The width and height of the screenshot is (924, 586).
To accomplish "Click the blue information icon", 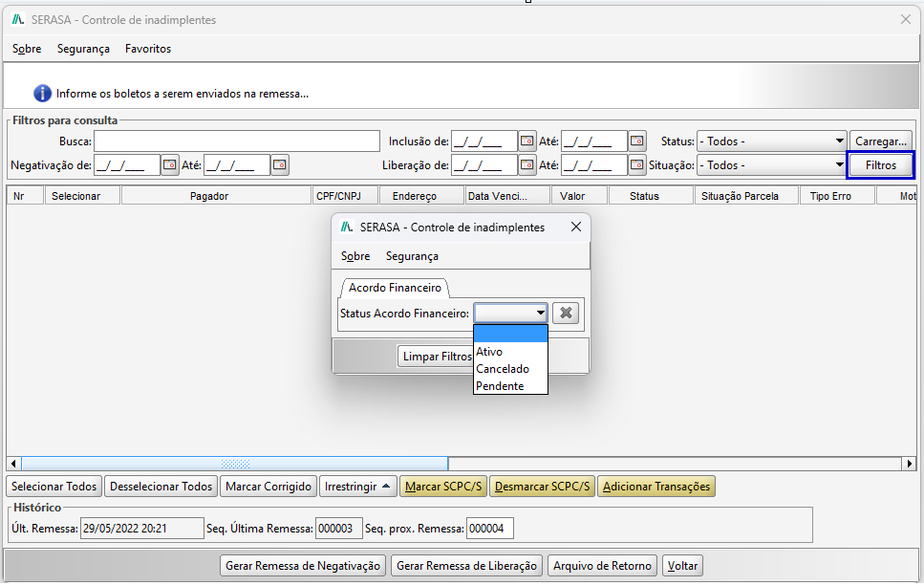I will 42,93.
